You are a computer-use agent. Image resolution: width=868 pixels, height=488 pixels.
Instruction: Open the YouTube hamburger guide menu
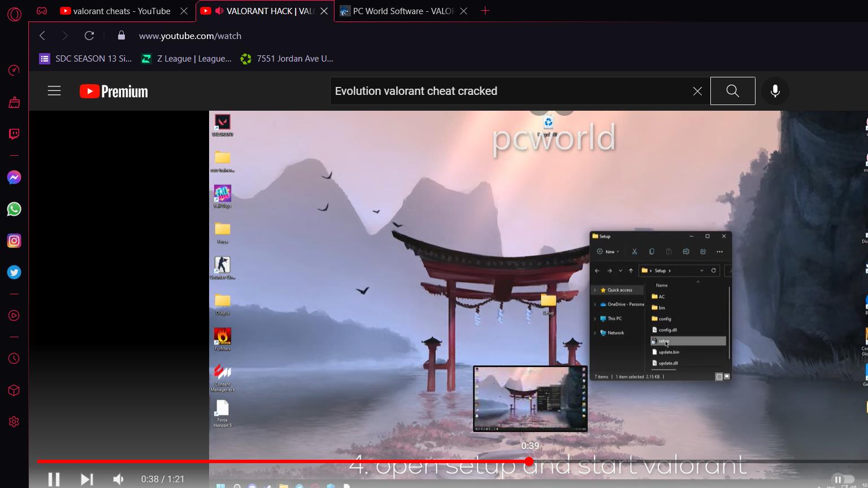coord(54,91)
